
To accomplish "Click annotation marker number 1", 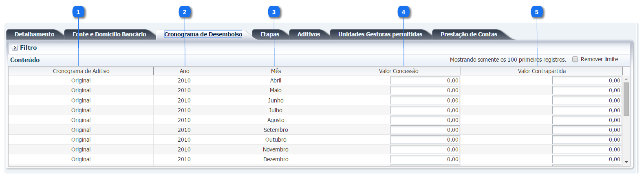I will click(x=78, y=12).
